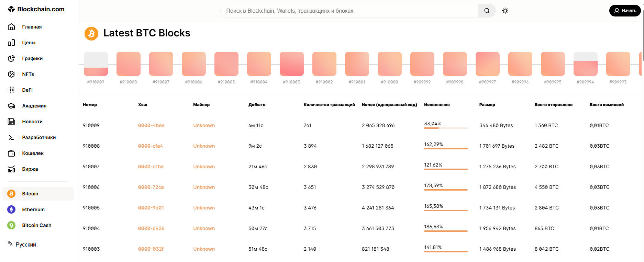Select the Bitcoin coin icon in sidebar
644x262 pixels.
(11, 194)
